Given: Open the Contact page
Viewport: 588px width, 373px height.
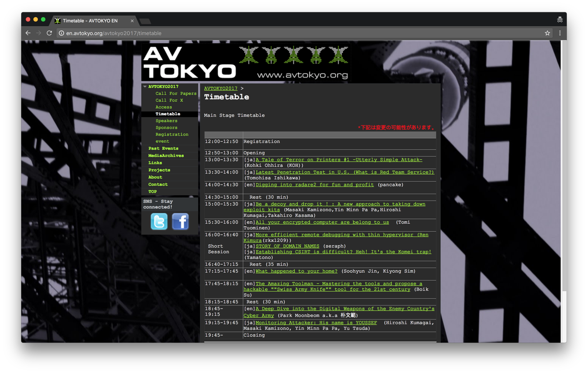Looking at the screenshot, I should 158,184.
